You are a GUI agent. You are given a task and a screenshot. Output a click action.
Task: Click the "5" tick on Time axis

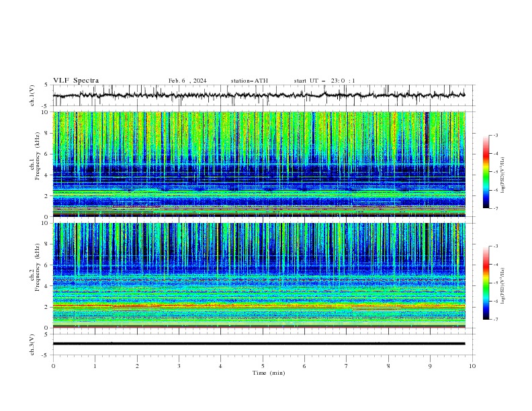263,366
